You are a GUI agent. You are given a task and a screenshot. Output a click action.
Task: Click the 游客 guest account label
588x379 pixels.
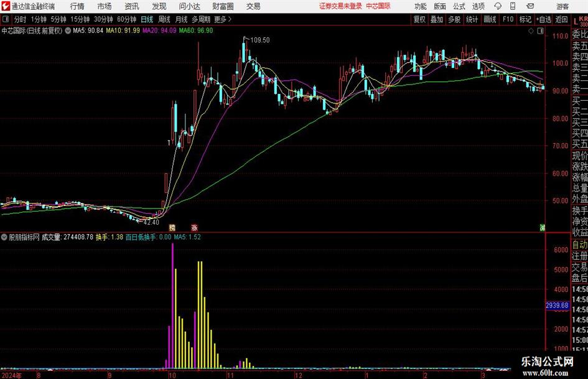click(x=562, y=6)
